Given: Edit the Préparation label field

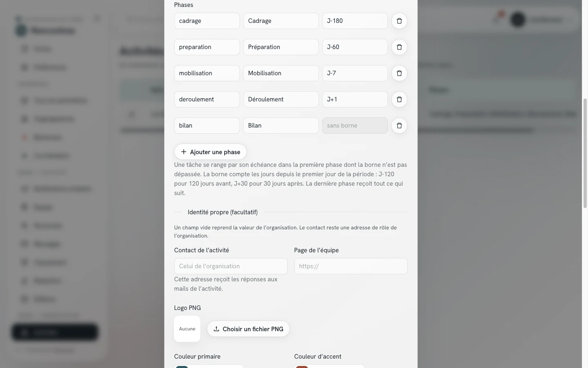Looking at the screenshot, I should (x=281, y=47).
